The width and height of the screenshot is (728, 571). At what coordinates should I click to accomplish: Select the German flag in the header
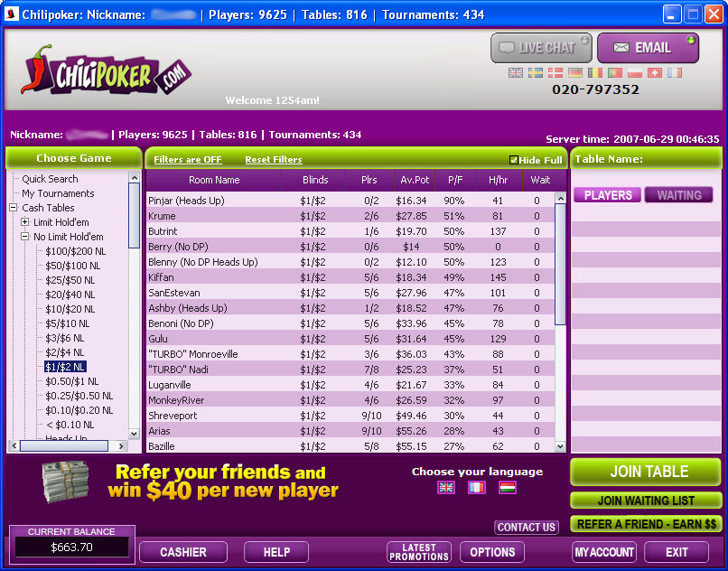tap(575, 73)
